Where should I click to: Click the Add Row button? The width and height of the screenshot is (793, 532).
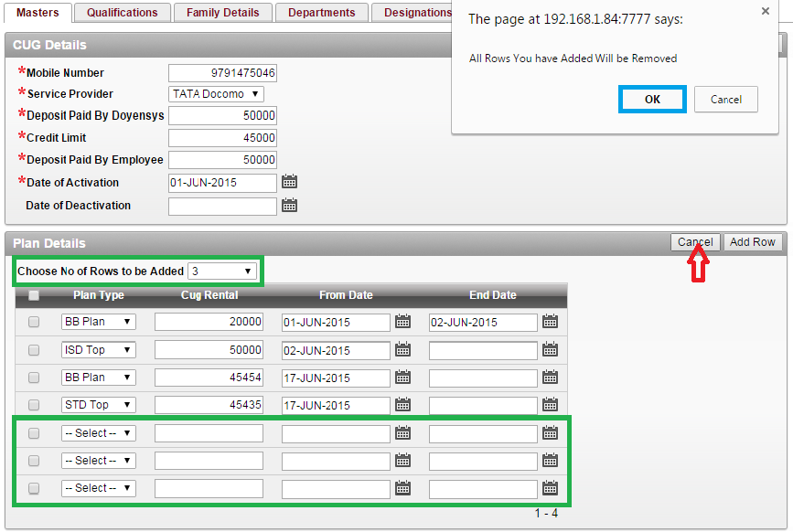click(x=752, y=242)
